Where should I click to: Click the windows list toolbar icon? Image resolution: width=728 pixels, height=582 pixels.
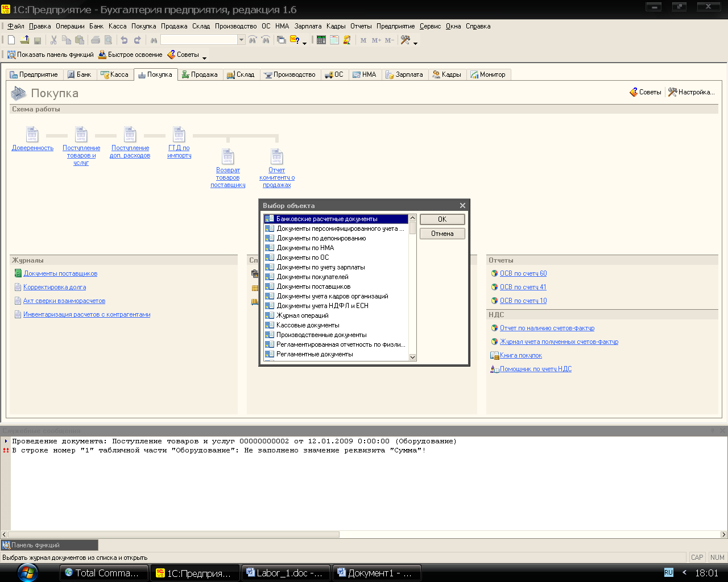tap(281, 40)
